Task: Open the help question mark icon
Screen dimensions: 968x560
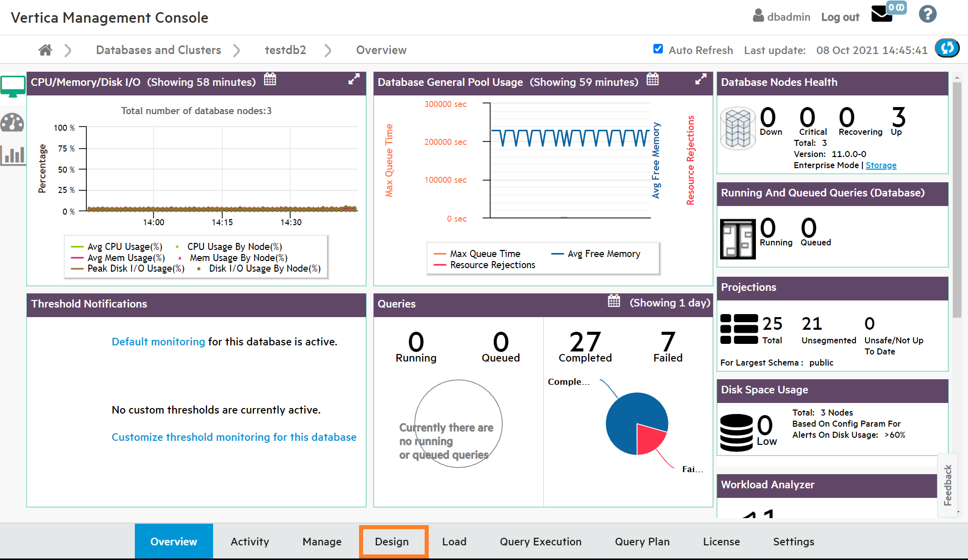Action: tap(927, 15)
